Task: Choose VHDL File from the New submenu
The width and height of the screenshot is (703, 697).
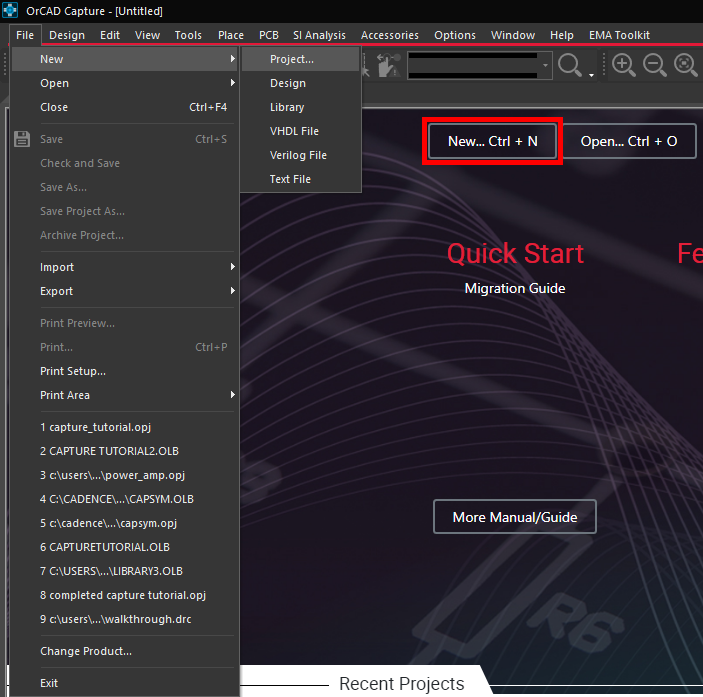Action: coord(301,131)
